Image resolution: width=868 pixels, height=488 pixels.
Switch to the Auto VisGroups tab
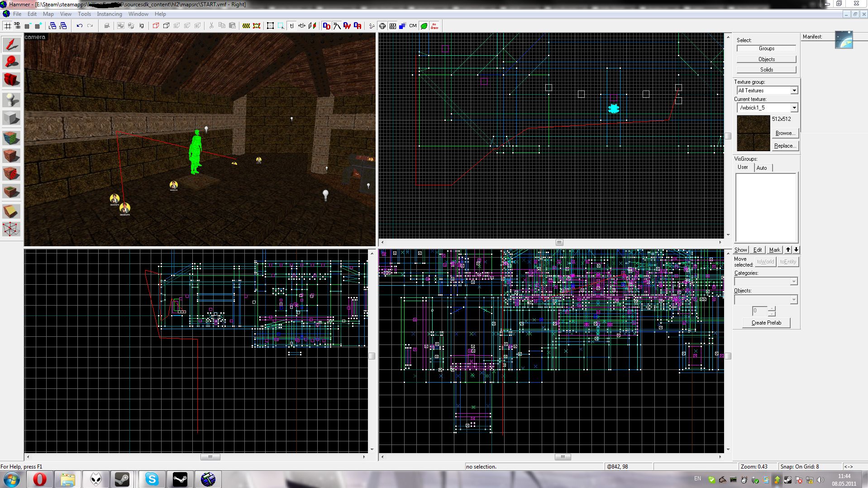[x=762, y=168]
